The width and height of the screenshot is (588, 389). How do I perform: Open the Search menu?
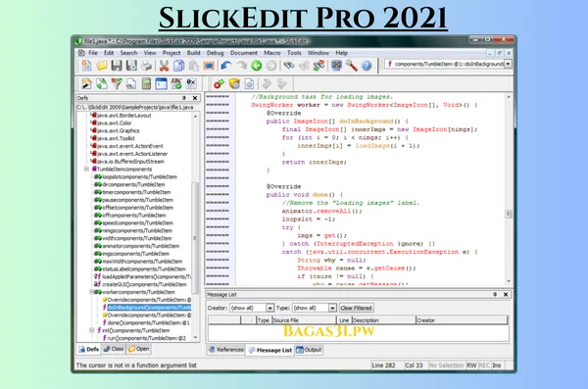pos(128,53)
